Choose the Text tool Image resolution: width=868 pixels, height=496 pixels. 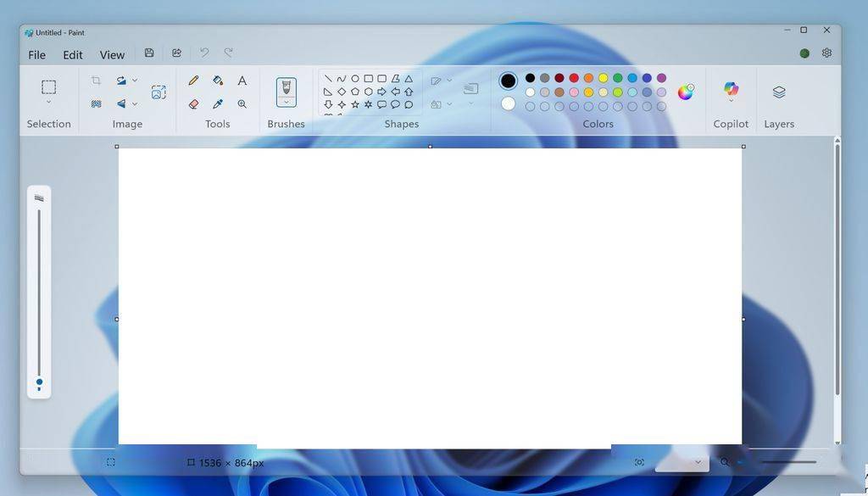click(242, 81)
